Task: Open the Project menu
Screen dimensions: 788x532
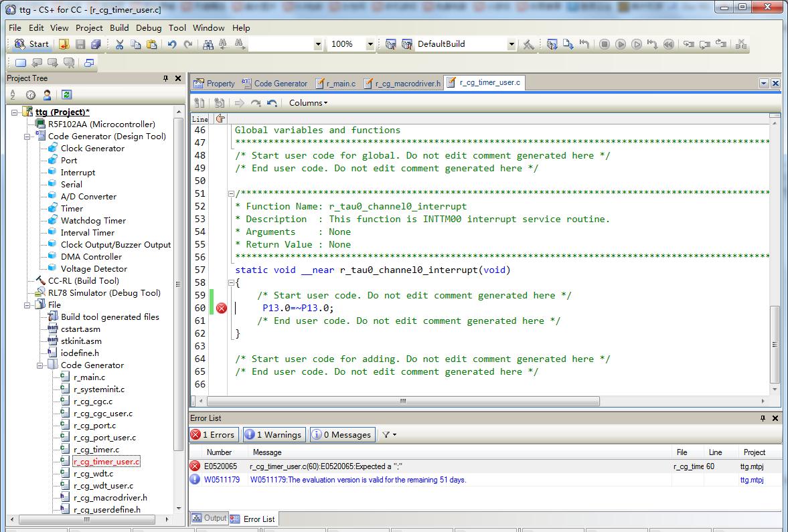Action: (x=89, y=27)
